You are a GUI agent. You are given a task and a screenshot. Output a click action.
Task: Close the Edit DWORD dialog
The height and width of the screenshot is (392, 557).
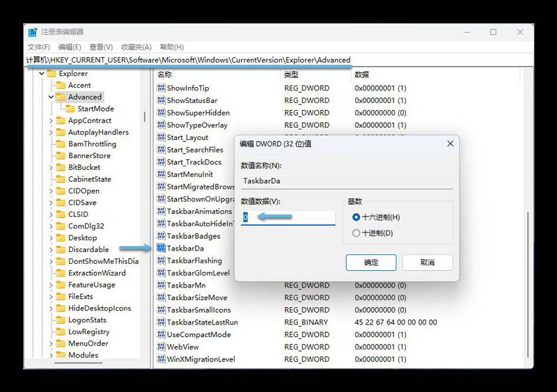tap(450, 143)
